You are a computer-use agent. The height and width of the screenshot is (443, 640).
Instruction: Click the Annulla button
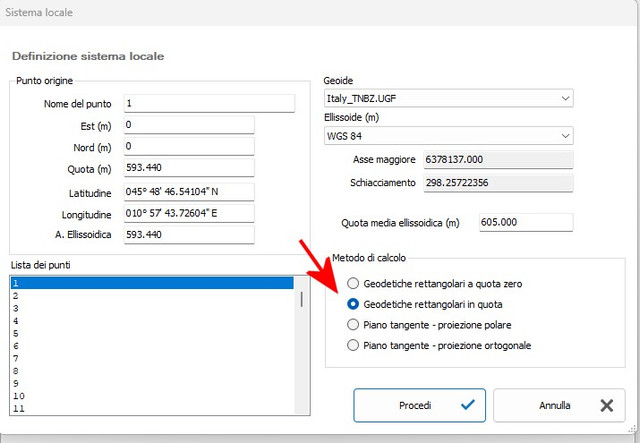[x=559, y=405]
